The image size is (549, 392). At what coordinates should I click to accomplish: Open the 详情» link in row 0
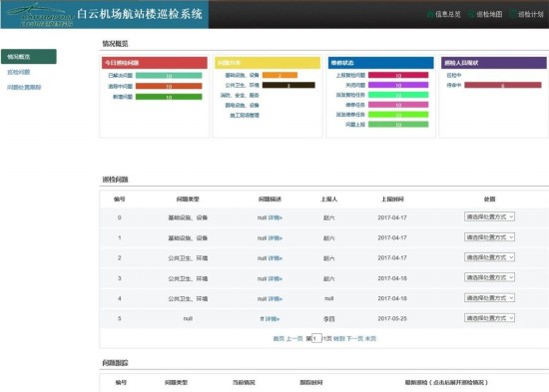click(275, 217)
